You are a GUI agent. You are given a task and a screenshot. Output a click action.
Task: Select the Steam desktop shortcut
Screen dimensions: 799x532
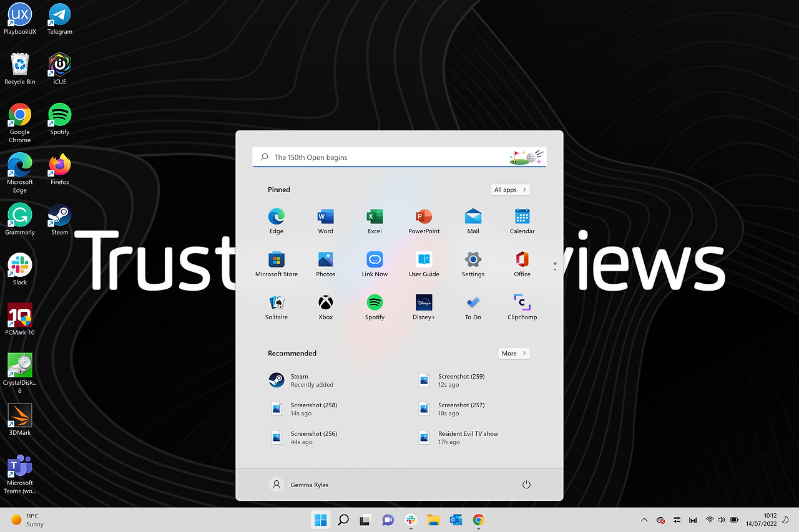[60, 219]
